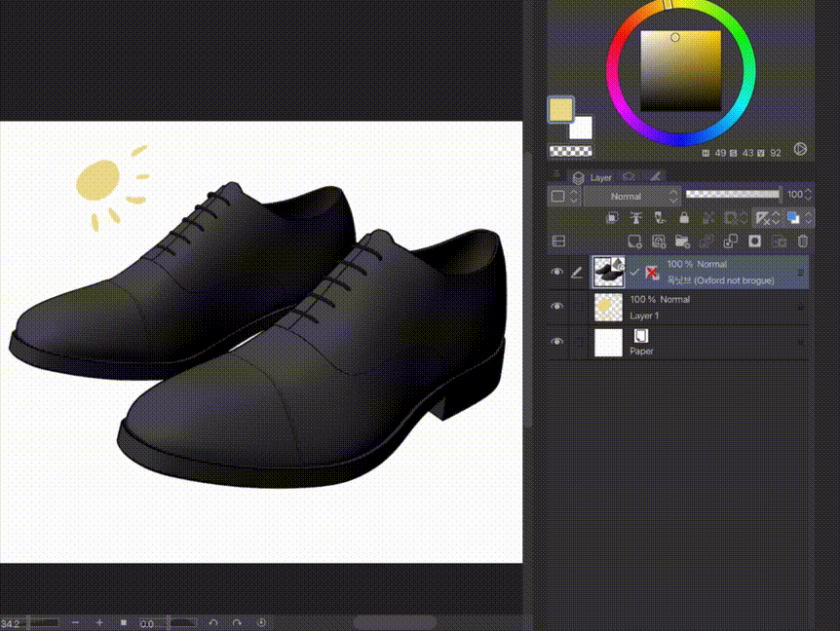Open palette color square dropdown
Screen dimensions: 840x631
pyautogui.click(x=563, y=197)
